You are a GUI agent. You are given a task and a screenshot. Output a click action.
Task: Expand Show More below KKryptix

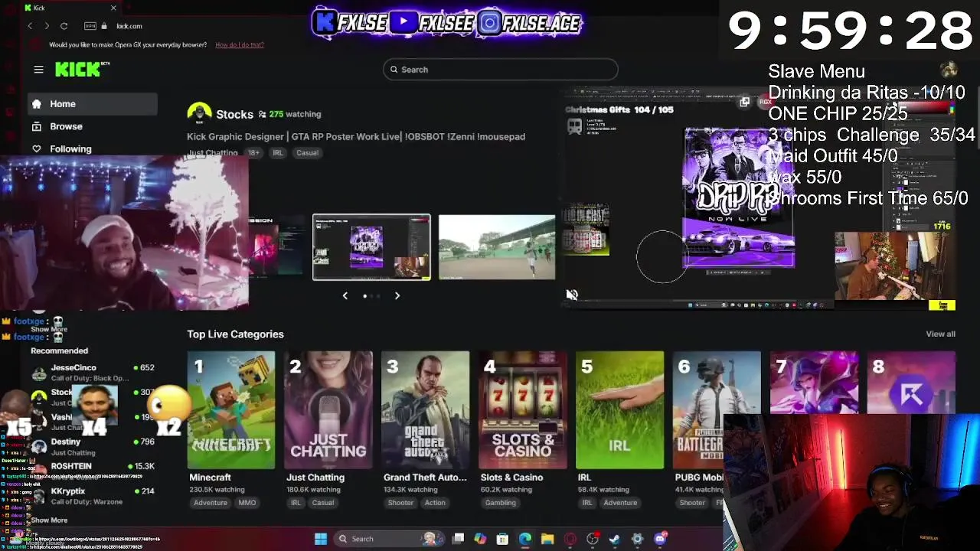click(49, 520)
